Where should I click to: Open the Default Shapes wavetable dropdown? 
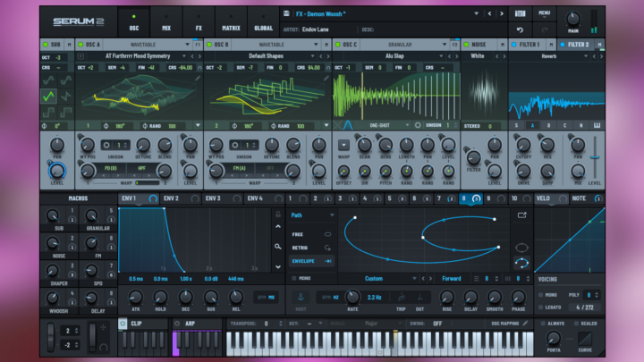[312, 56]
